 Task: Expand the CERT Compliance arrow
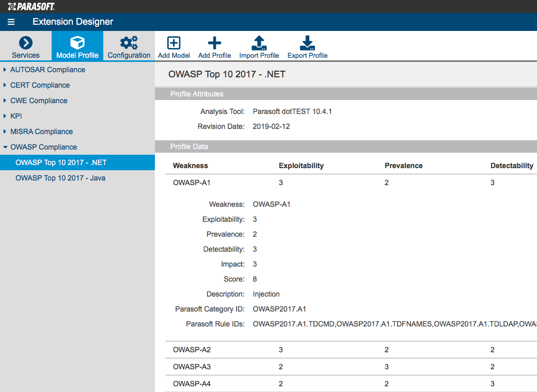pos(5,85)
